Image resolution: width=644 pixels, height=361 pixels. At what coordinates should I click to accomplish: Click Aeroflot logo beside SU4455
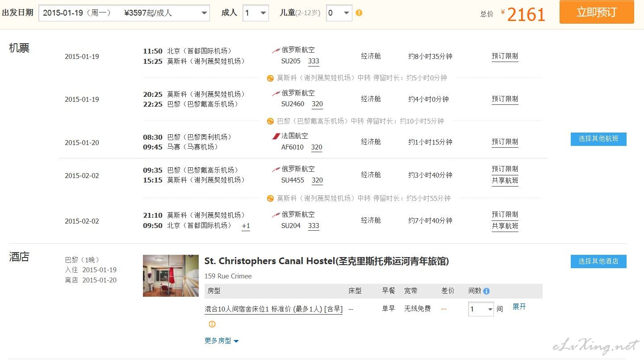click(x=276, y=170)
